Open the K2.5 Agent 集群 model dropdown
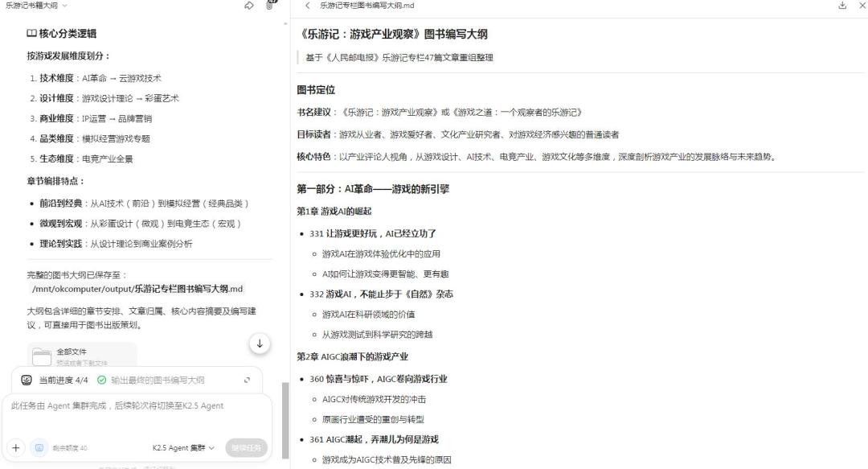868x469 pixels. pos(184,448)
